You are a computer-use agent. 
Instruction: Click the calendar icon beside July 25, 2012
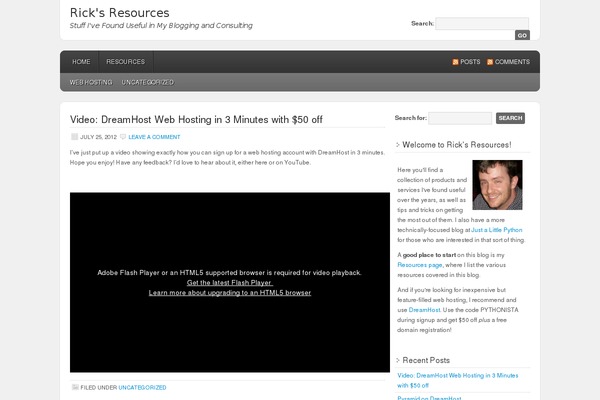click(x=74, y=137)
